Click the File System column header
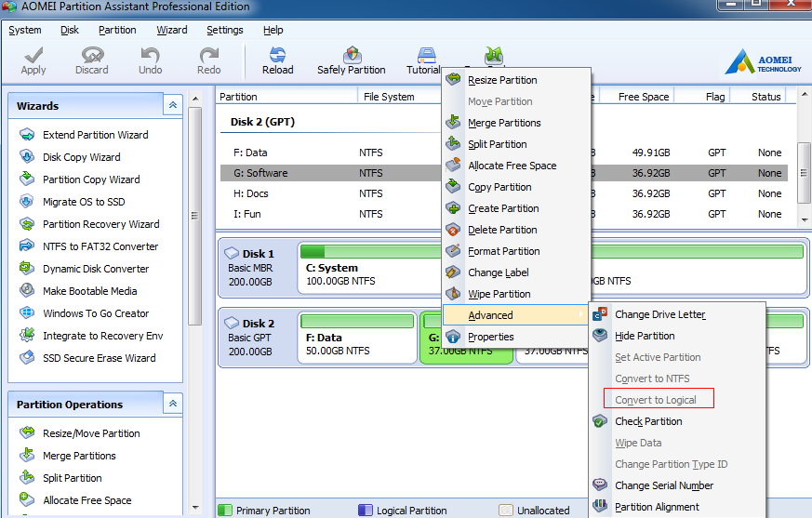This screenshot has height=518, width=812. (399, 97)
